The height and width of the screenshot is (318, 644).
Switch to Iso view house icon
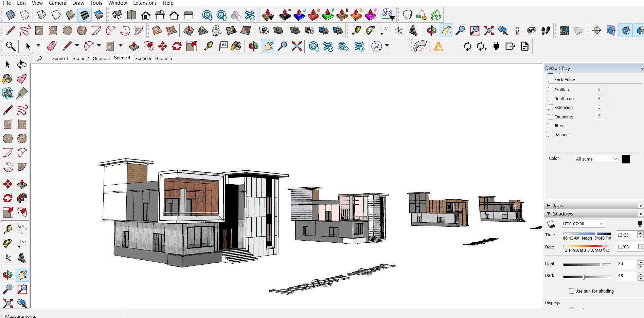click(x=117, y=15)
